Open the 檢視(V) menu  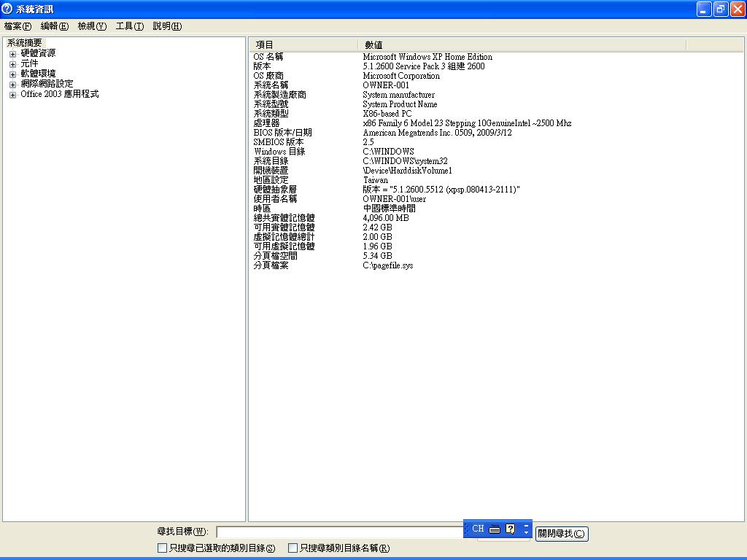point(92,26)
